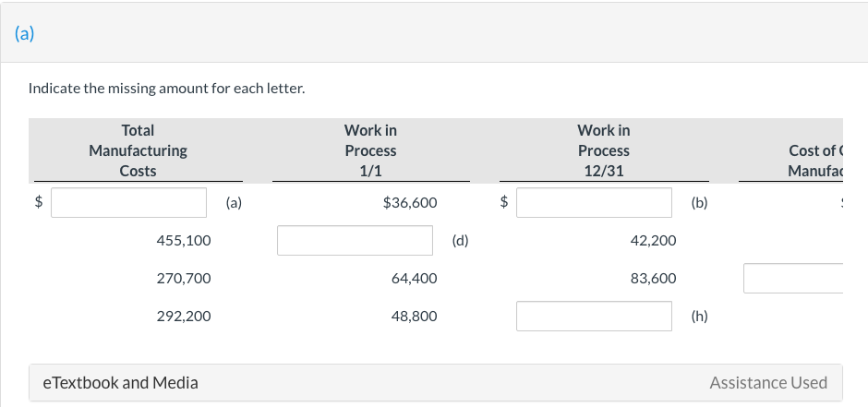This screenshot has width=868, height=407.
Task: Select the Work in Process 1/1 column header
Action: click(370, 150)
